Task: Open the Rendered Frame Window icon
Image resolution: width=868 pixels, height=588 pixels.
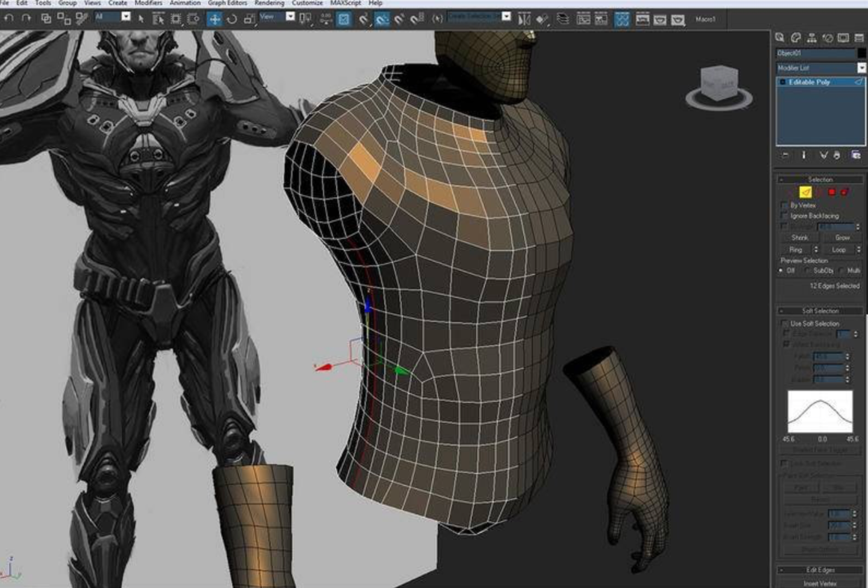Action: (x=660, y=19)
